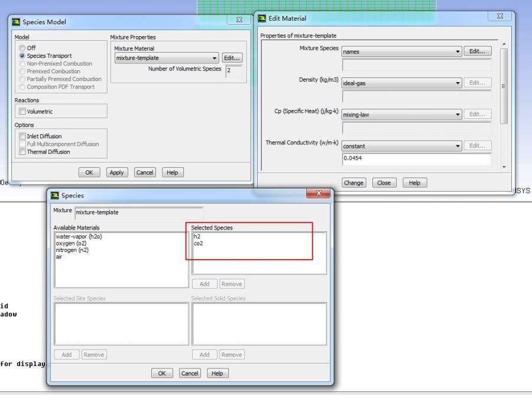Select Premixed Combustion radio button

pyautogui.click(x=22, y=72)
